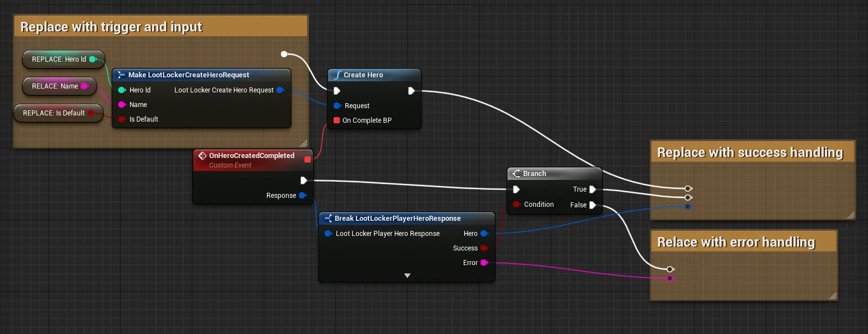The width and height of the screenshot is (868, 334).
Task: Click the Request pin on Create Hero
Action: pos(337,105)
